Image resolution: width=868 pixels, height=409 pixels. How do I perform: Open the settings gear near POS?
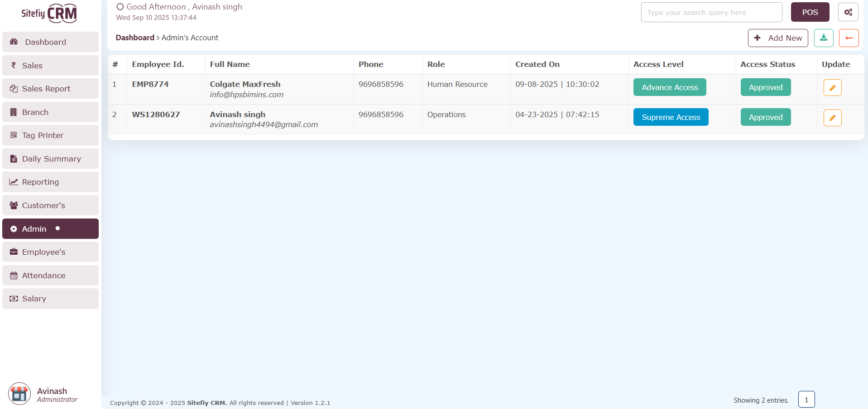(848, 12)
